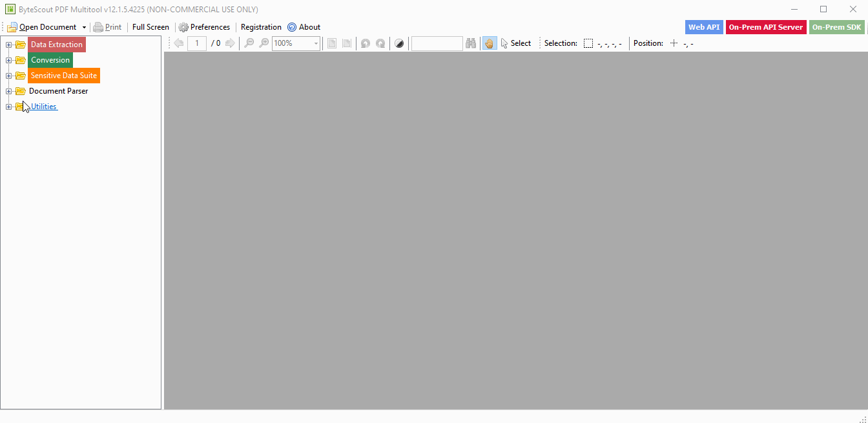The image size is (868, 423).
Task: Activate the hand pan tool
Action: pyautogui.click(x=490, y=43)
